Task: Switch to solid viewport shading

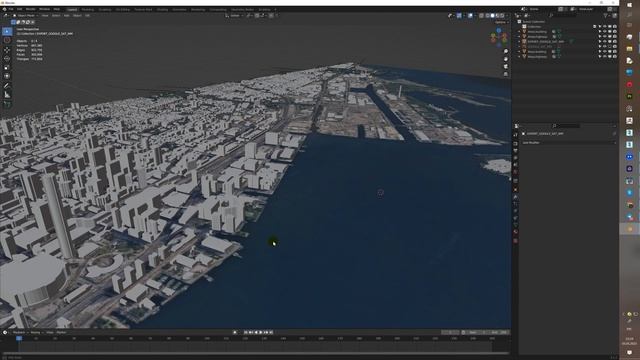Action: [492, 16]
